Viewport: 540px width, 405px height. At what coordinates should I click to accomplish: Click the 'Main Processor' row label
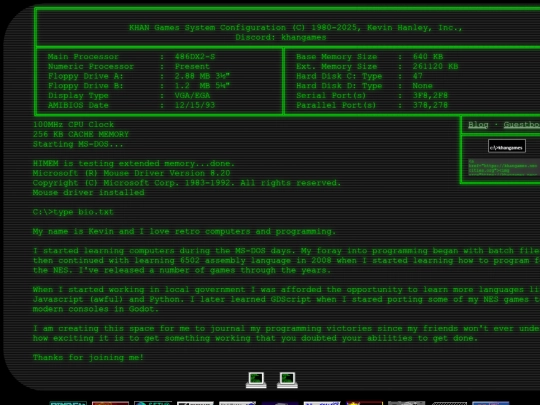[x=83, y=56]
